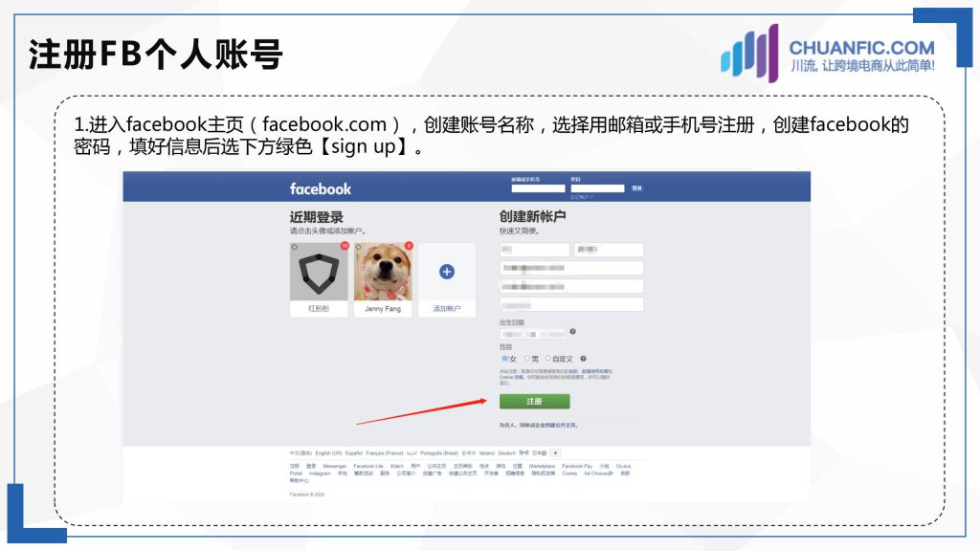Select the 女 gender radio button

coord(504,359)
